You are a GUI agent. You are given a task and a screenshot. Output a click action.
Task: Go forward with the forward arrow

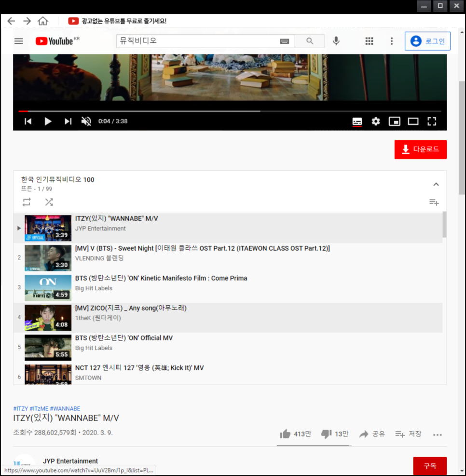[x=27, y=21]
